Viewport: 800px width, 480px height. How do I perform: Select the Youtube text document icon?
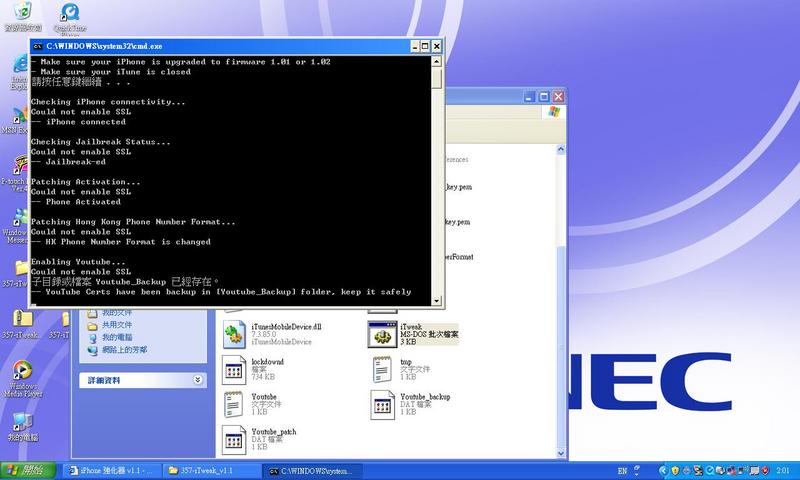click(233, 405)
